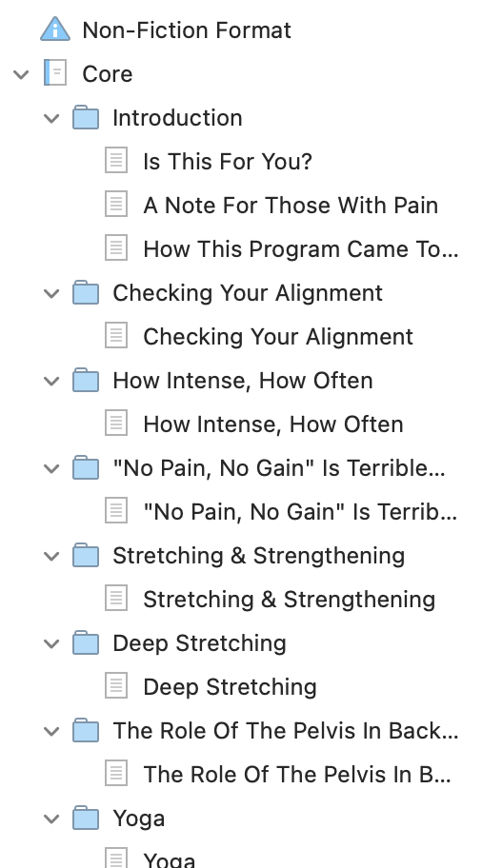Click the Stretching & Strengthening folder icon
Viewport: 482px width, 868px height.
click(86, 555)
